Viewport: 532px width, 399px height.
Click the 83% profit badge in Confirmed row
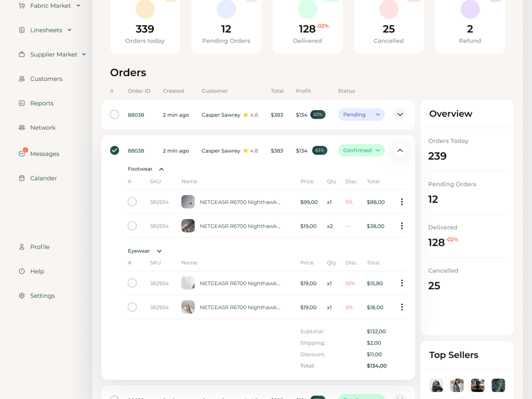click(x=320, y=151)
